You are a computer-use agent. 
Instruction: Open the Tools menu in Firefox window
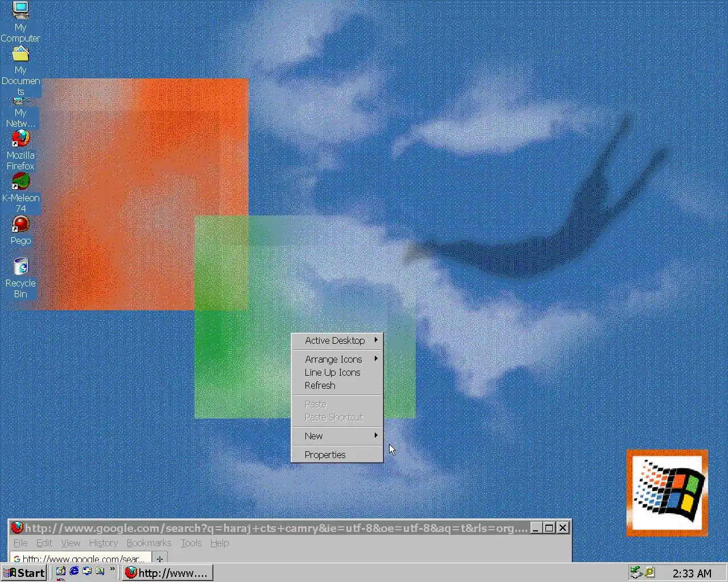(191, 543)
